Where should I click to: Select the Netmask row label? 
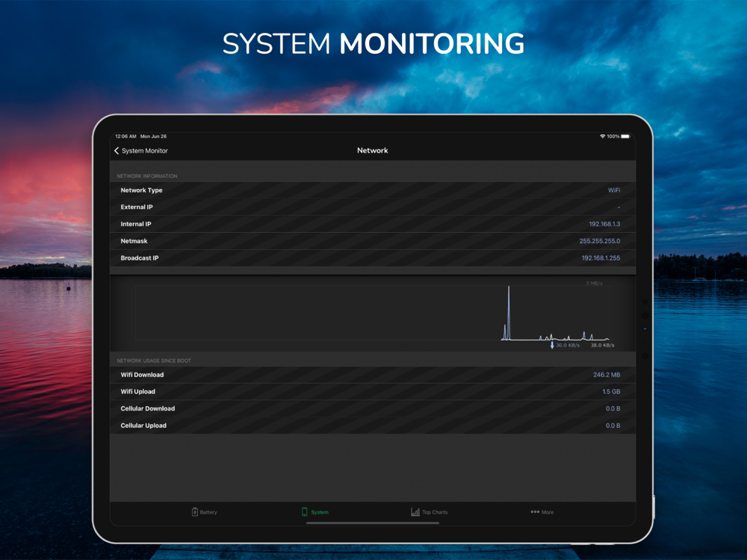click(x=134, y=241)
